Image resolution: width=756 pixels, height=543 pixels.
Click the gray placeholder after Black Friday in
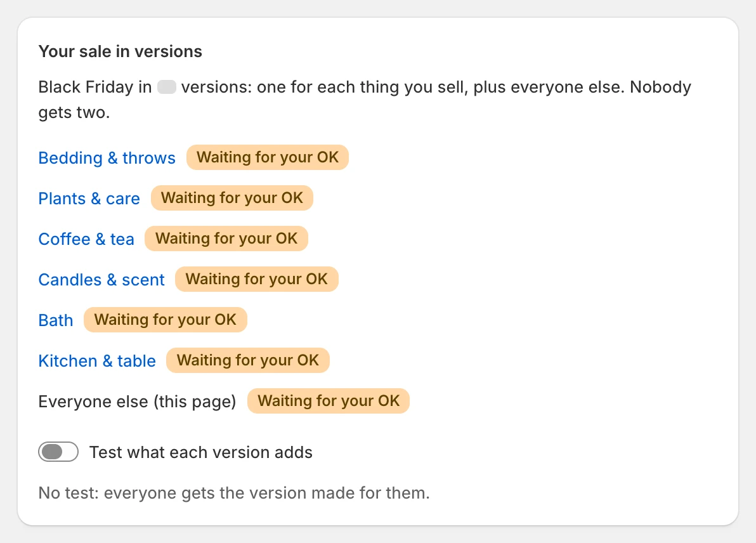tap(167, 87)
